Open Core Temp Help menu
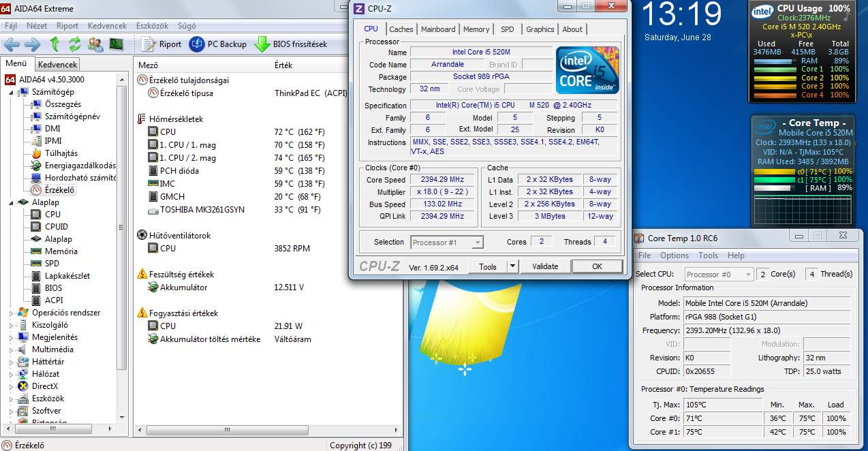The height and width of the screenshot is (451, 868). pyautogui.click(x=736, y=255)
